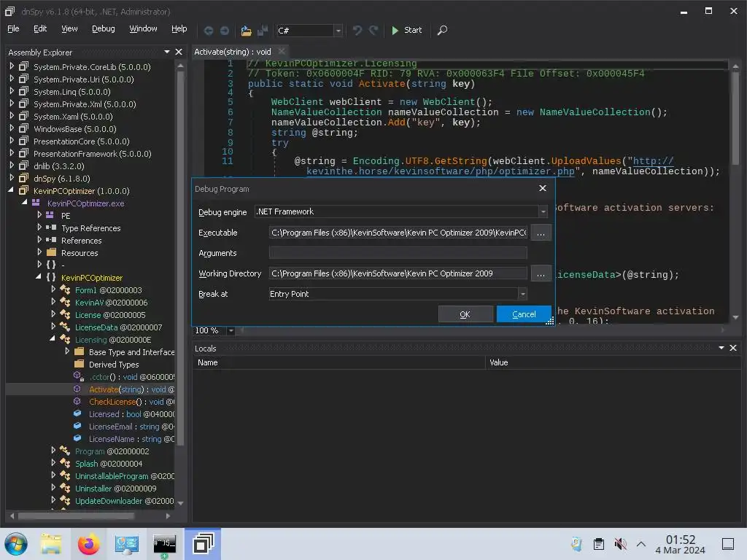Close the Debug Program dialog
The height and width of the screenshot is (560, 747).
[542, 188]
